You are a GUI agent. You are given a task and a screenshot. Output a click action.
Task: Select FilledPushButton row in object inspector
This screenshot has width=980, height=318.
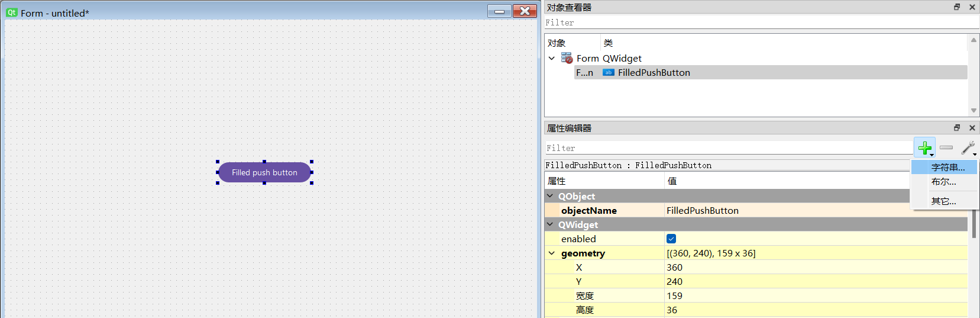tap(654, 72)
